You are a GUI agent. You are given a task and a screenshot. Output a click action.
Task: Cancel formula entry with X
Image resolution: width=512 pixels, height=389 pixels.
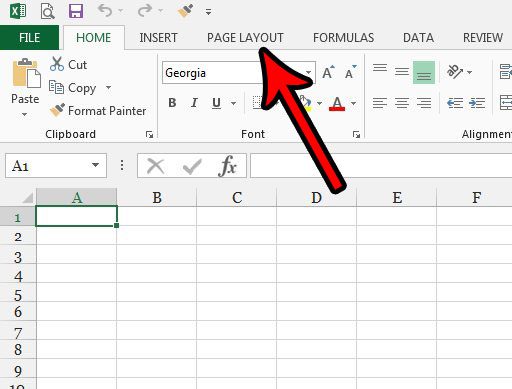click(155, 166)
